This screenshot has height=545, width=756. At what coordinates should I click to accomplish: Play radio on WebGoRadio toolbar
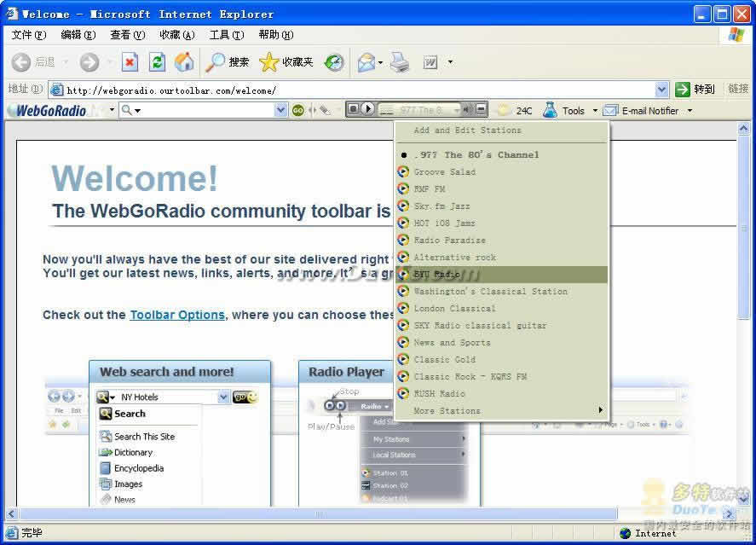click(367, 109)
